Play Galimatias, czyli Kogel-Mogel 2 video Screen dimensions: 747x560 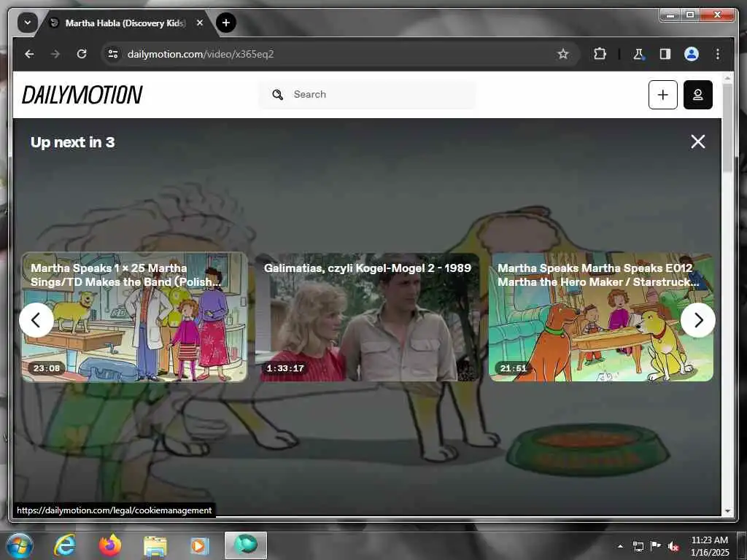(x=367, y=317)
